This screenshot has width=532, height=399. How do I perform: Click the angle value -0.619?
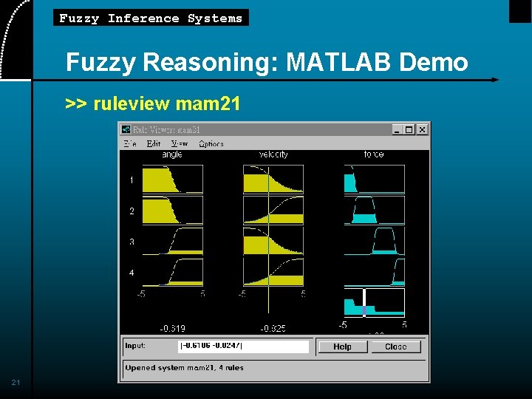click(173, 328)
